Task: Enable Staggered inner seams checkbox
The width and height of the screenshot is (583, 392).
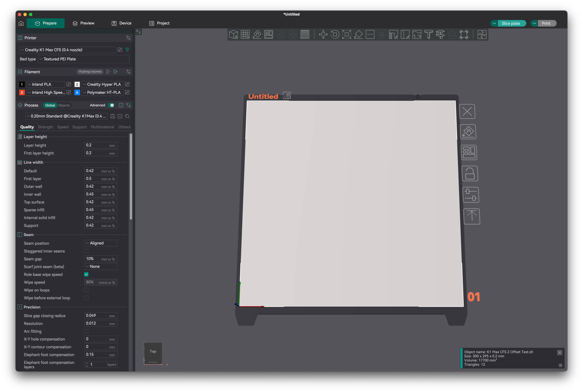Action: click(x=86, y=251)
